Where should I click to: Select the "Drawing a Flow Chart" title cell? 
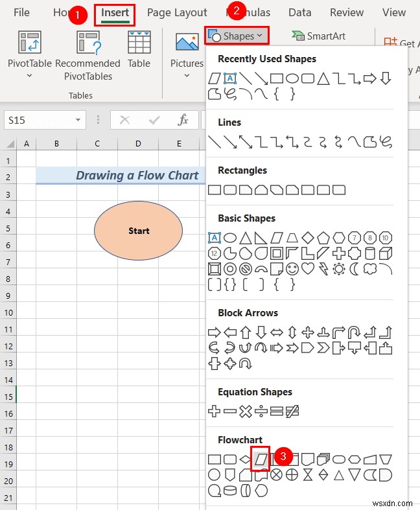(x=121, y=176)
